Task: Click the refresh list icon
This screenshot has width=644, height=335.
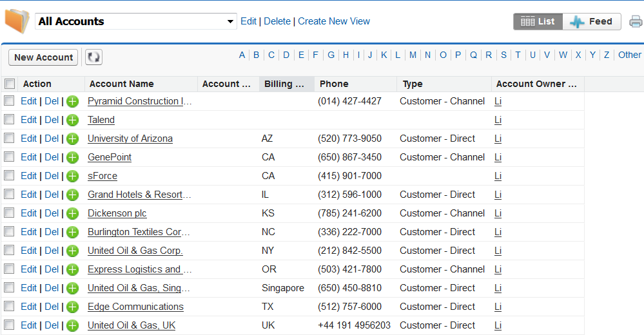Action: pos(93,57)
